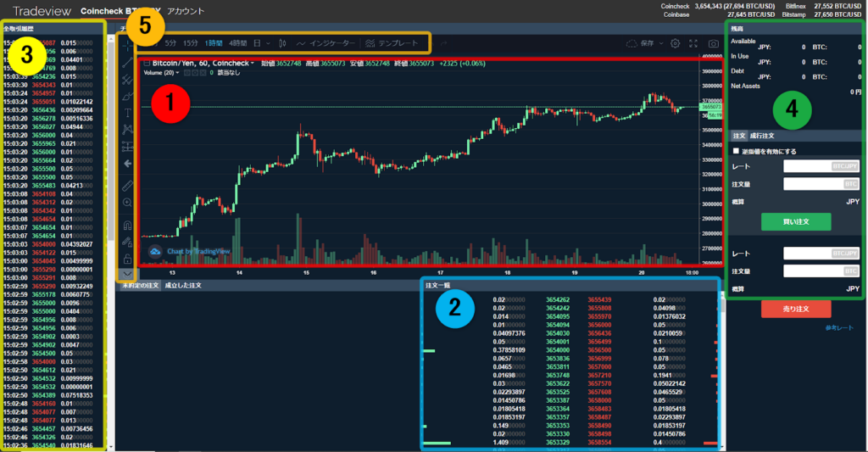
Task: Click trade history price 3654108
Action: click(x=43, y=194)
